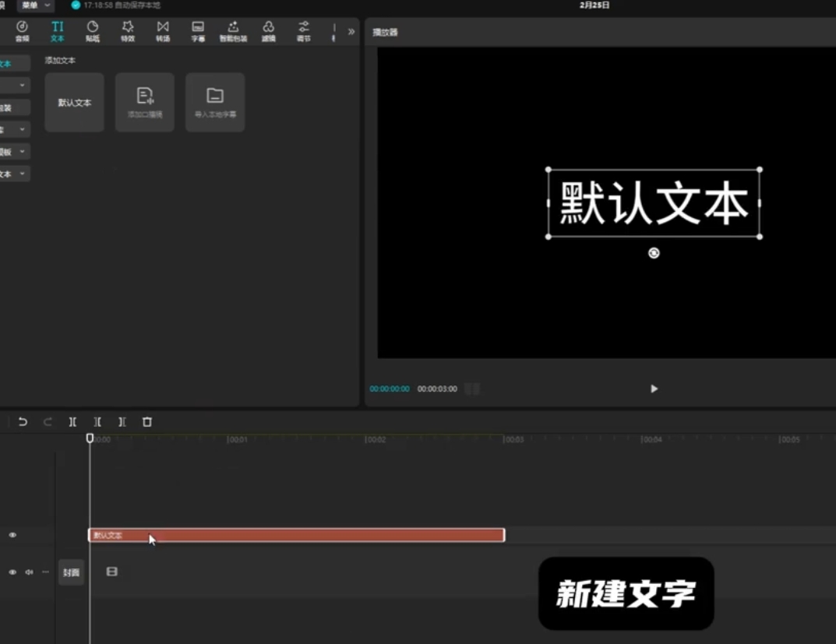This screenshot has width=836, height=644.
Task: Click the playhead handle at 00:00
Action: (x=90, y=438)
